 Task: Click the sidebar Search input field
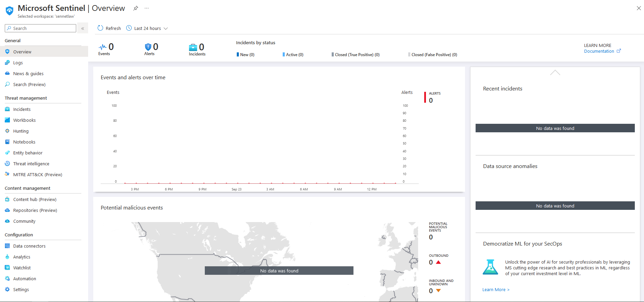[41, 28]
